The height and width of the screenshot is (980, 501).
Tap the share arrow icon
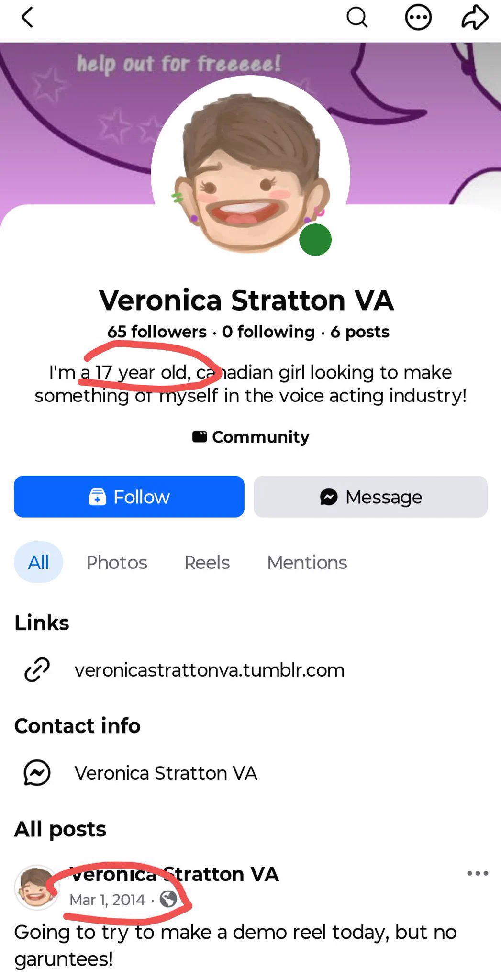point(475,18)
